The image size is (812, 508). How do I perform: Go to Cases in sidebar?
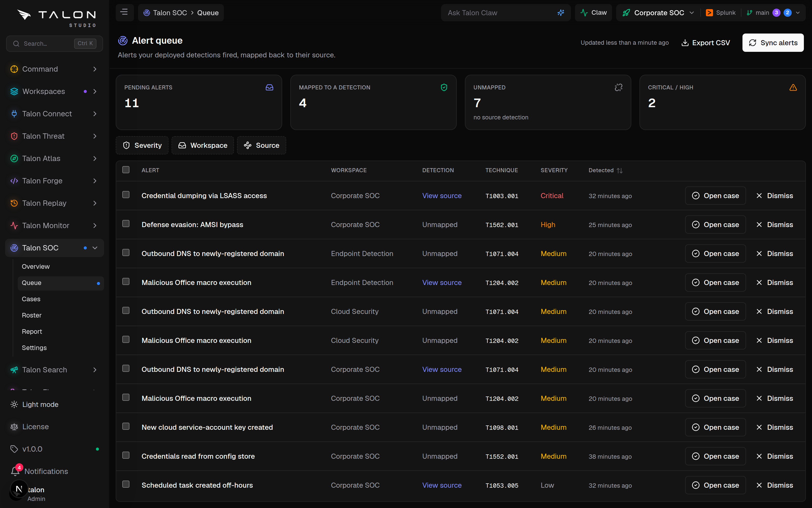(x=31, y=299)
